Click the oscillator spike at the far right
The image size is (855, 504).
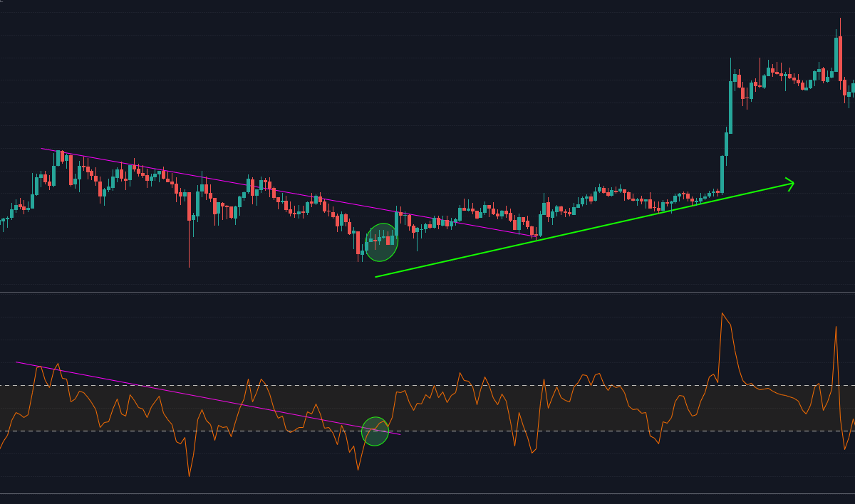835,329
